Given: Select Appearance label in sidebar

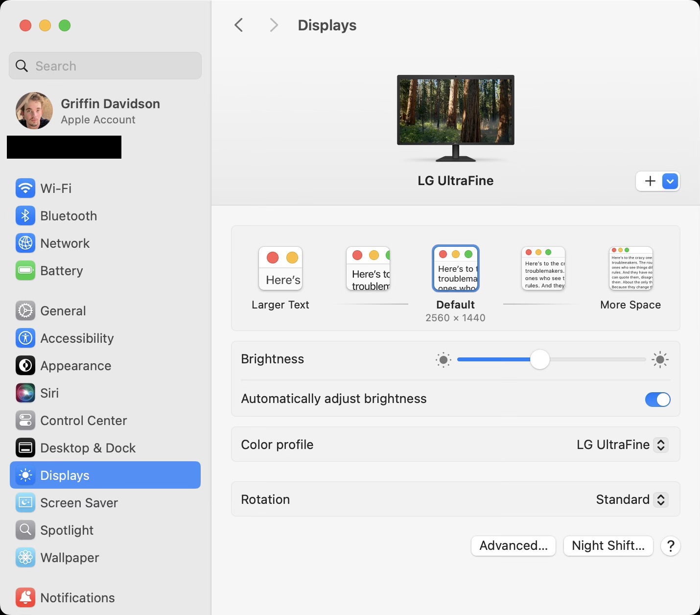Looking at the screenshot, I should [x=76, y=366].
